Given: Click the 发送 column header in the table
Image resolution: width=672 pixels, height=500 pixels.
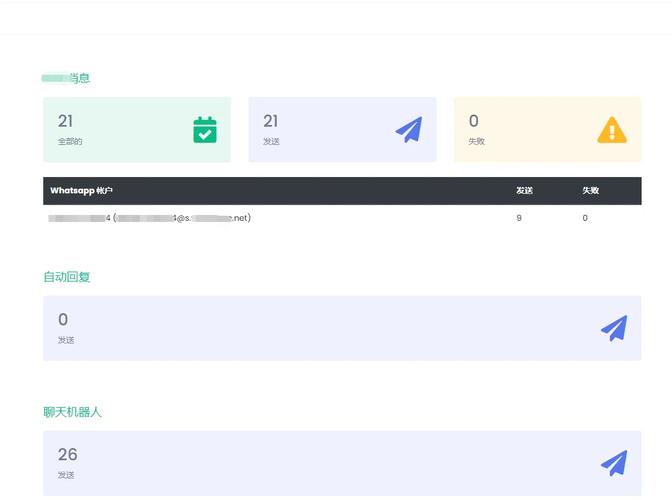Looking at the screenshot, I should pyautogui.click(x=524, y=190).
